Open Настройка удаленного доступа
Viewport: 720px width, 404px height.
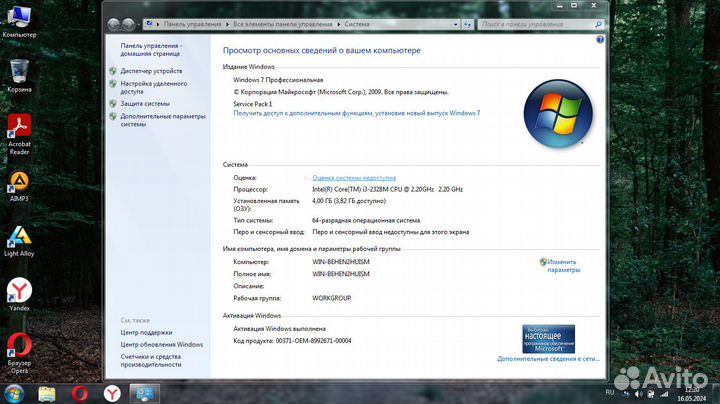[x=153, y=87]
